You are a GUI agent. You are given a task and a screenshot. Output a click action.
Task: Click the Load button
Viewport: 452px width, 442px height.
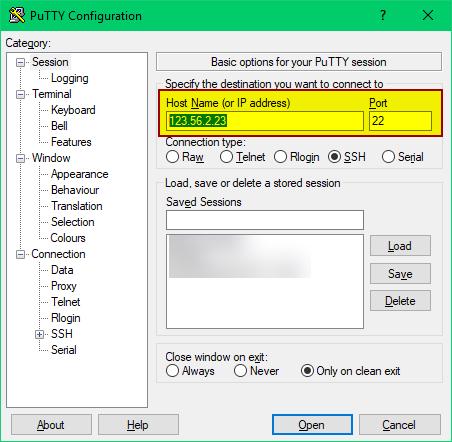(400, 246)
